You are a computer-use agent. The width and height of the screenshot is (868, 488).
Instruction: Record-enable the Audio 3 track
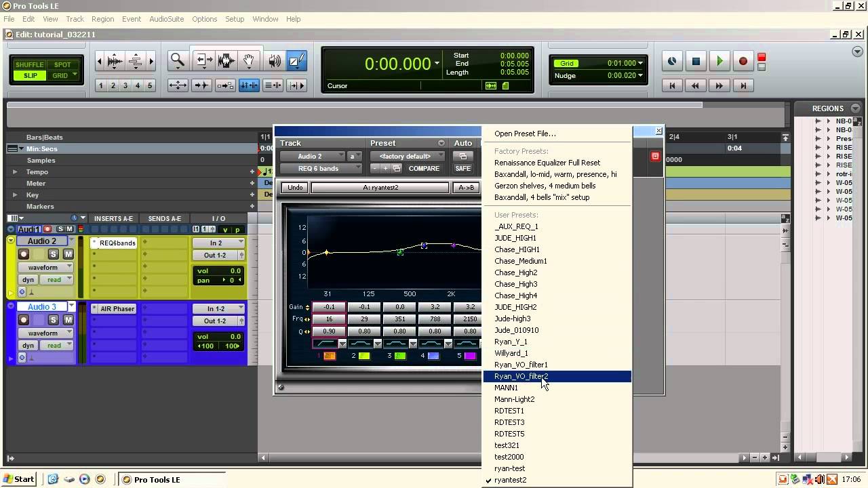click(x=24, y=320)
